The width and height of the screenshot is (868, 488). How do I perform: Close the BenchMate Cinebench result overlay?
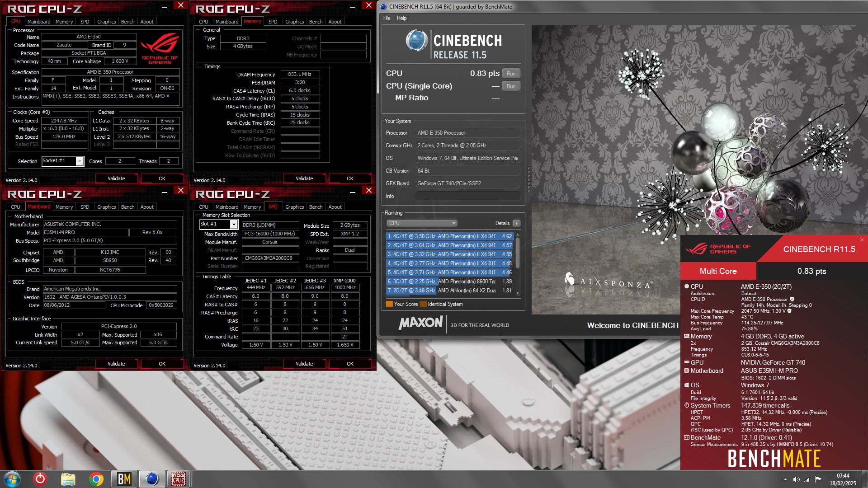862,240
